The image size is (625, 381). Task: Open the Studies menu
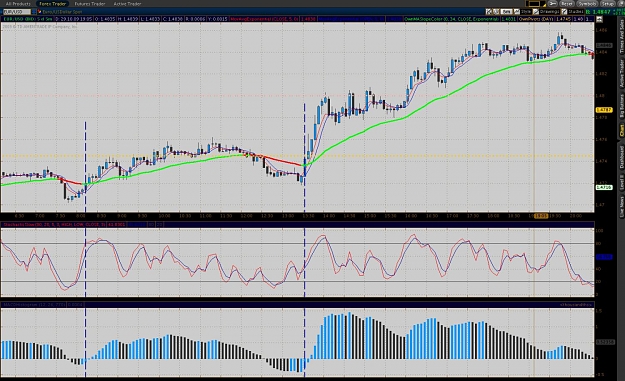point(573,12)
